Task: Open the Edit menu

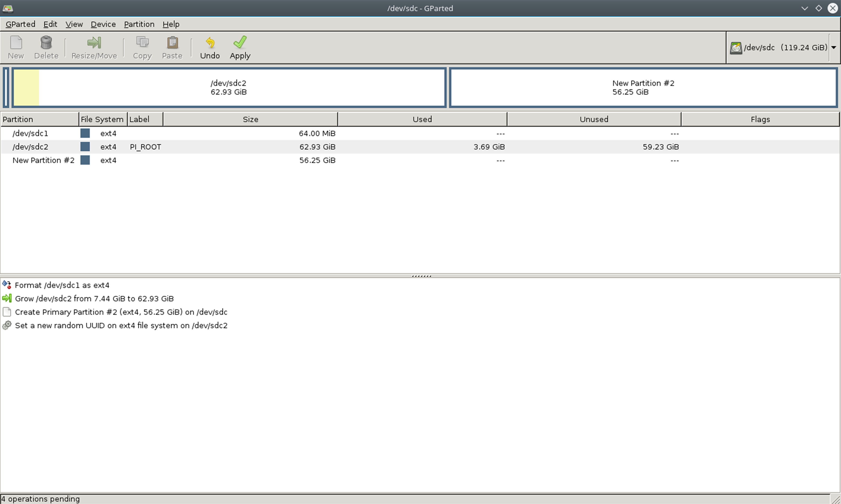Action: pyautogui.click(x=50, y=24)
